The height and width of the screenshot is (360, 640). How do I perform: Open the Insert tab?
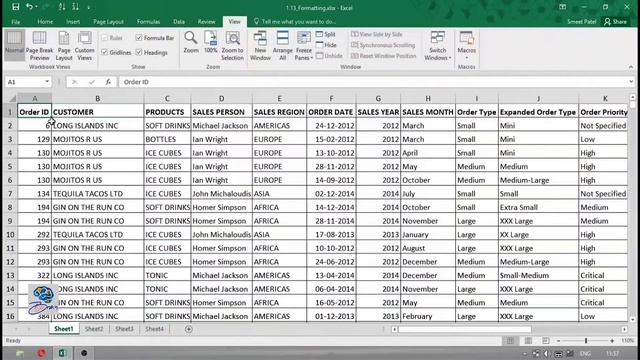pos(73,22)
